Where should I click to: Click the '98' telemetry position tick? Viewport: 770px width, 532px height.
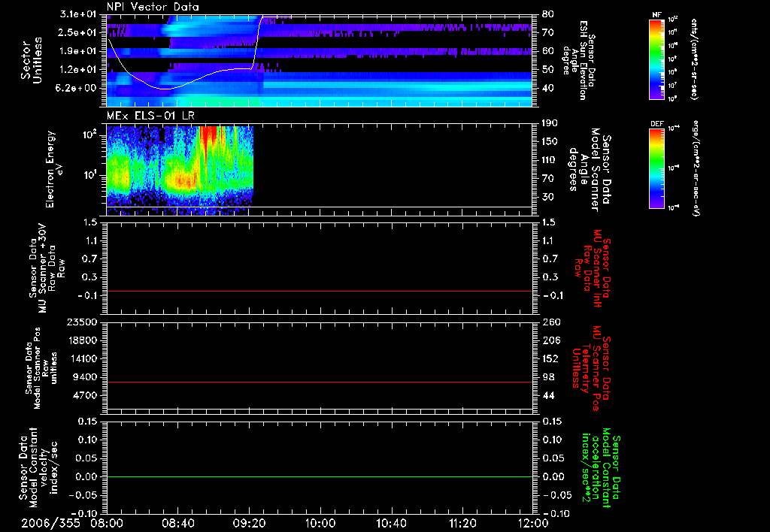tap(548, 377)
